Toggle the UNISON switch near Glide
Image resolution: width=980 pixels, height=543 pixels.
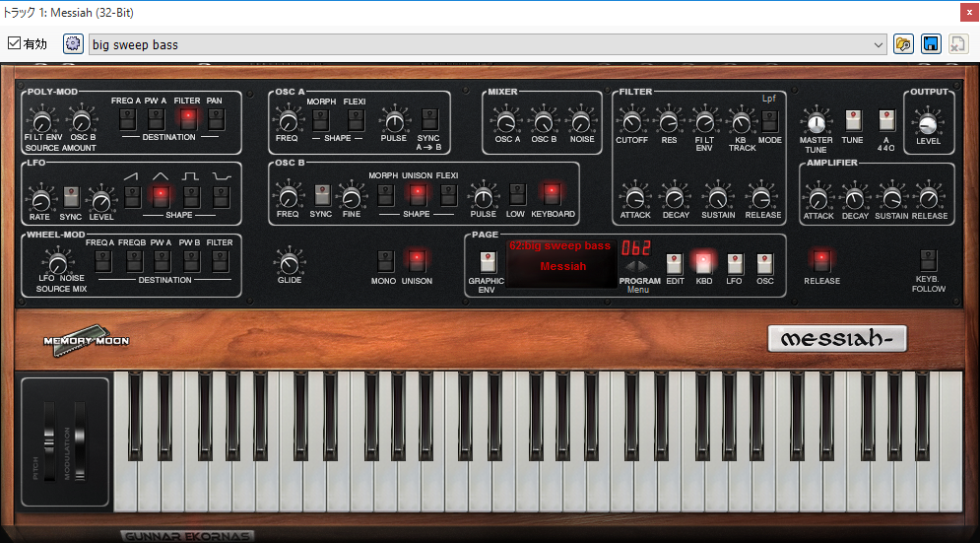pos(417,260)
